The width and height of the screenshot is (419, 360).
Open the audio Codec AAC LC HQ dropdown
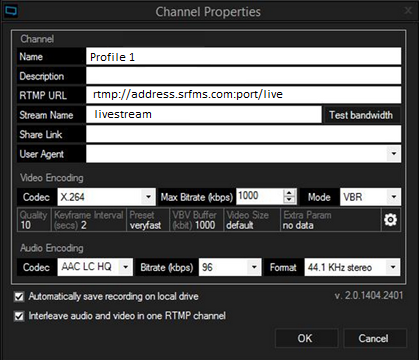pyautogui.click(x=126, y=267)
